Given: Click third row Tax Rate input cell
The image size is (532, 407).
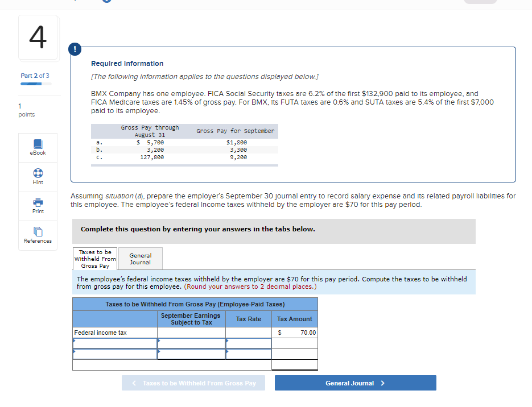Looking at the screenshot, I should pyautogui.click(x=249, y=354).
